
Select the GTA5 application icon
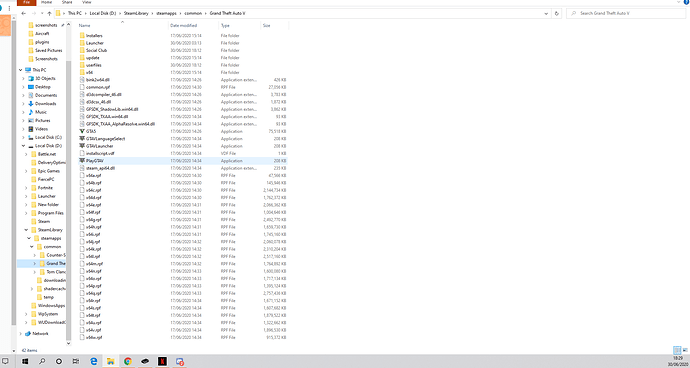(x=82, y=131)
